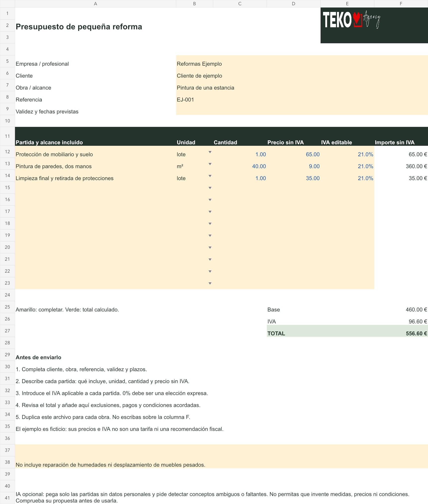Open the unit dropdown arrow in row 23
Screen dimensions: 428x504
210,283
